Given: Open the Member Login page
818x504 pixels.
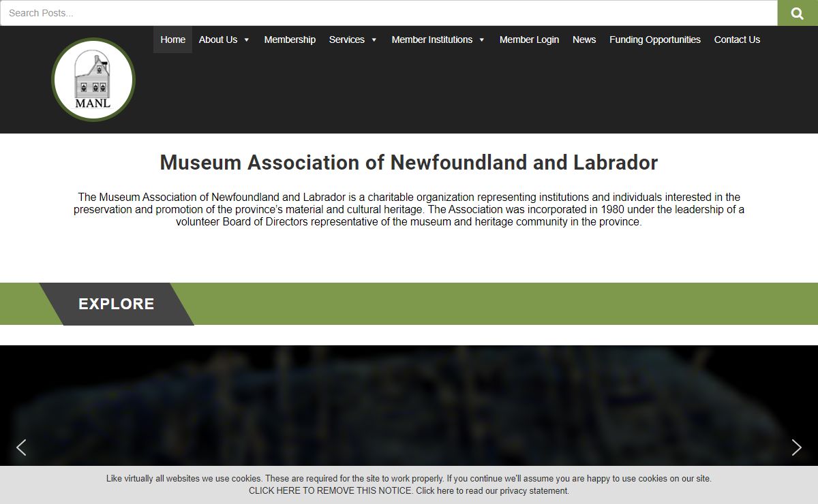Looking at the screenshot, I should point(529,40).
